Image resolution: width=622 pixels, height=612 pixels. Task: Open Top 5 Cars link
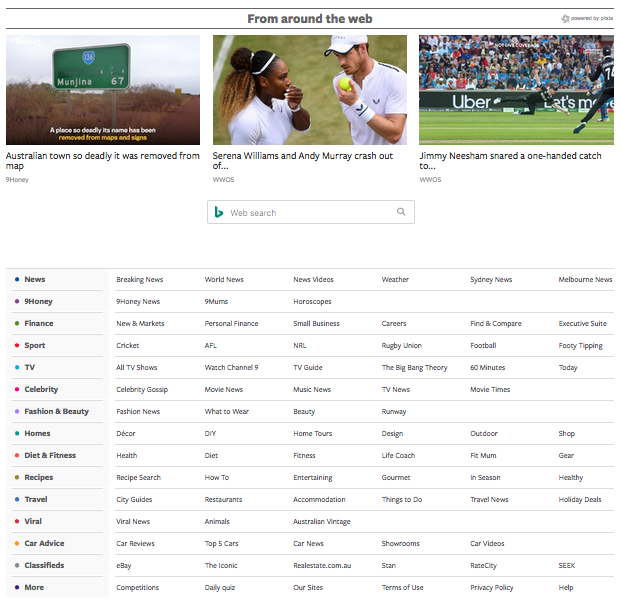(x=221, y=544)
